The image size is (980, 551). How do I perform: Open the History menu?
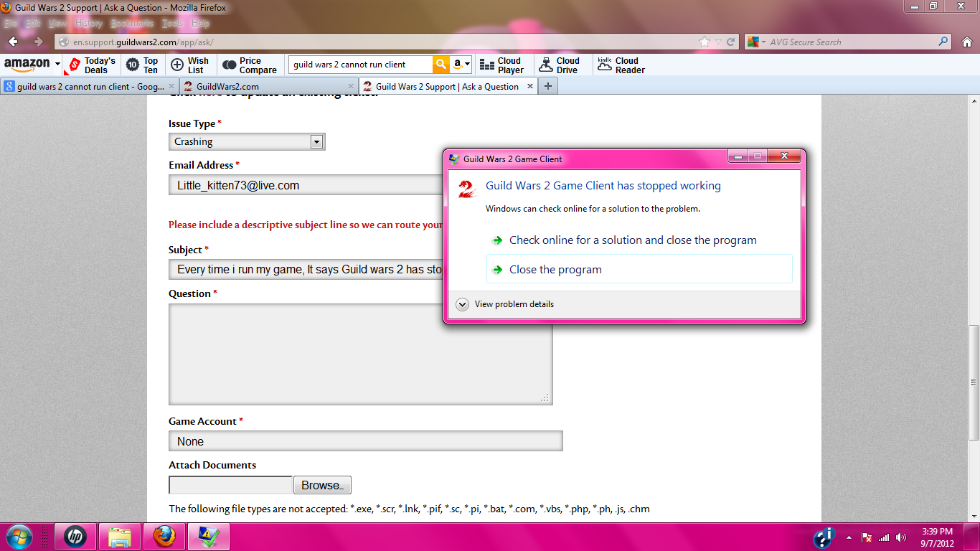[x=89, y=23]
